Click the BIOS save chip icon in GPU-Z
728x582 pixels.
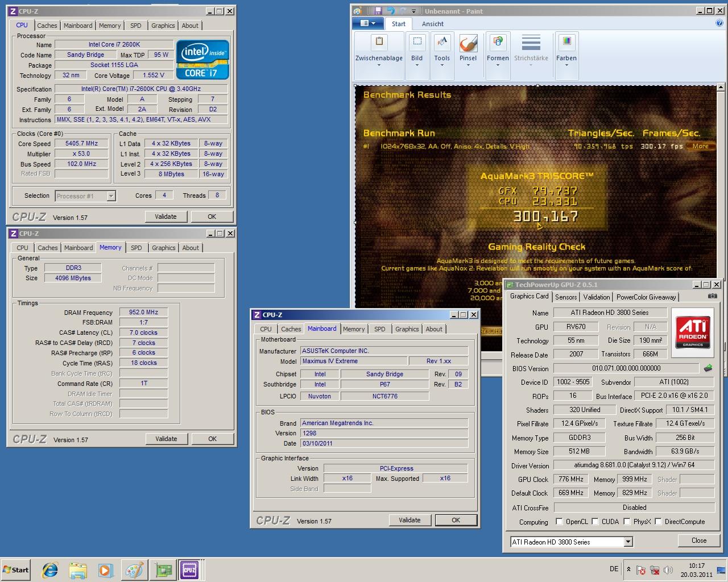pos(708,368)
